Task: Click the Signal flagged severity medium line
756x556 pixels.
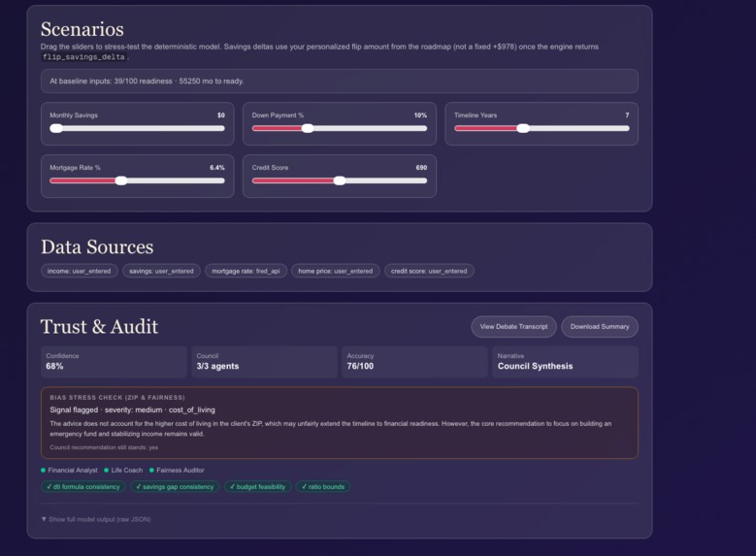Action: (133, 409)
